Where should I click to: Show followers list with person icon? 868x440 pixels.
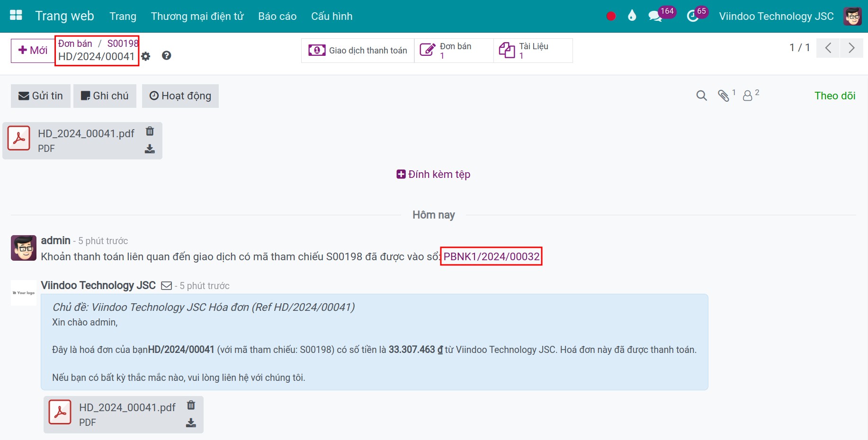pos(747,96)
